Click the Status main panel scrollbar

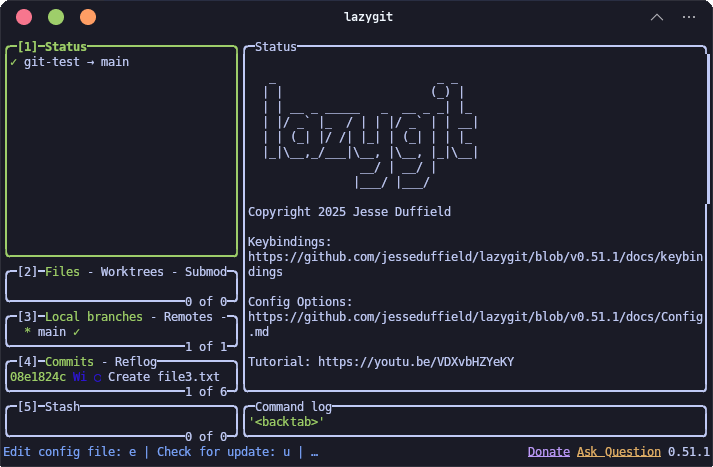point(708,129)
